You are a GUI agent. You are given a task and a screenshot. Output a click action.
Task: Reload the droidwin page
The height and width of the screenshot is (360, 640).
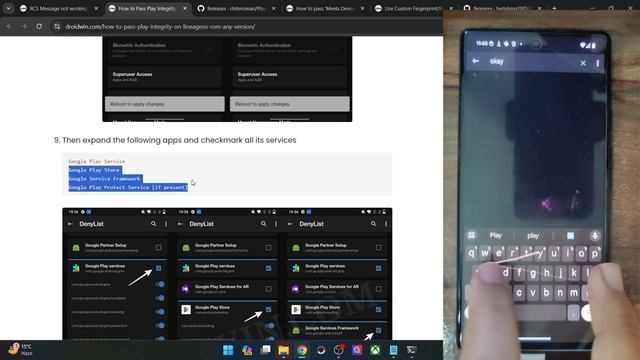(x=39, y=27)
